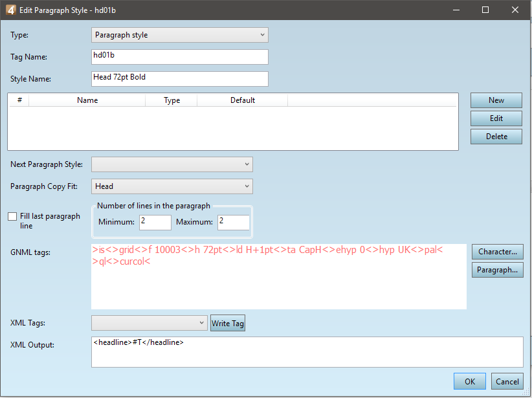This screenshot has height=398, width=532.
Task: Click the Maximum lines input field
Action: coord(234,222)
